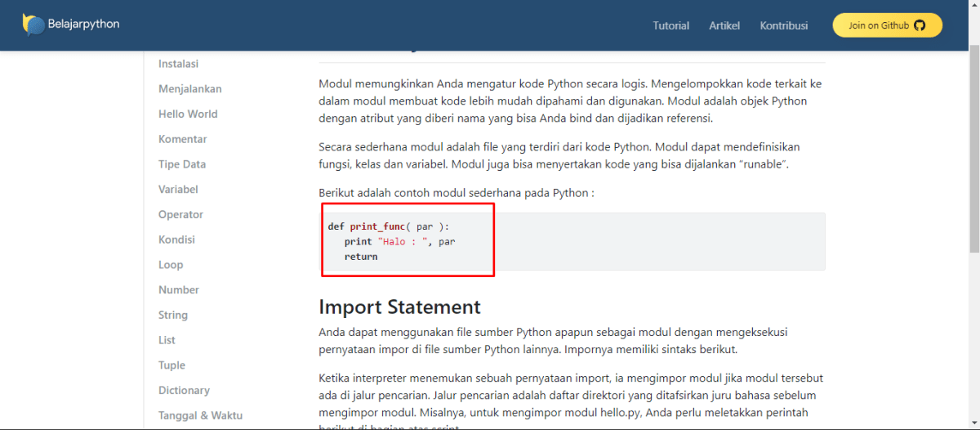
Task: Open the Operator tutorial link
Action: (180, 215)
